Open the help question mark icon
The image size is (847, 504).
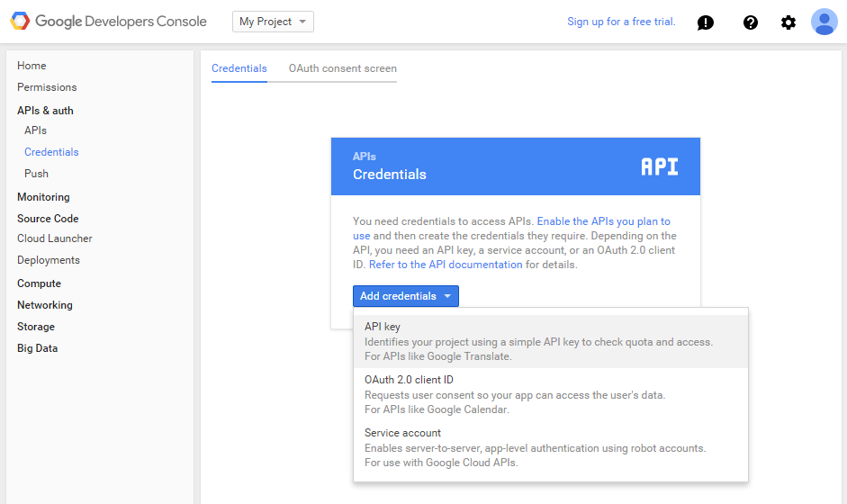(751, 22)
